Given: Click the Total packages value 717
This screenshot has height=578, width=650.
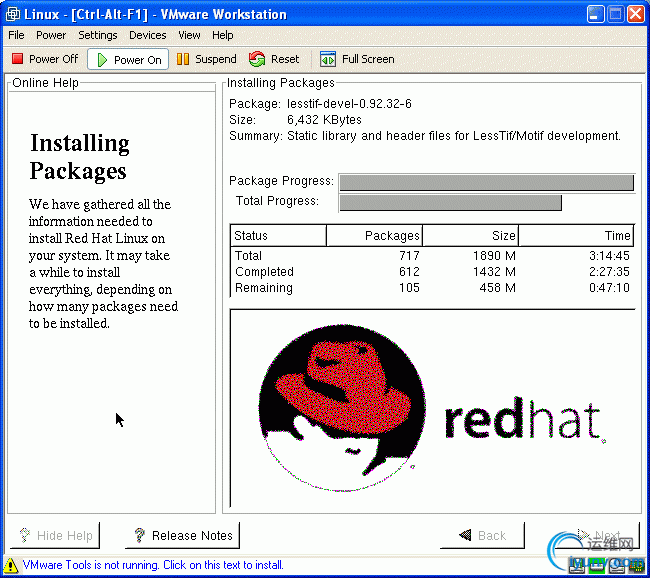Looking at the screenshot, I should coord(409,255).
